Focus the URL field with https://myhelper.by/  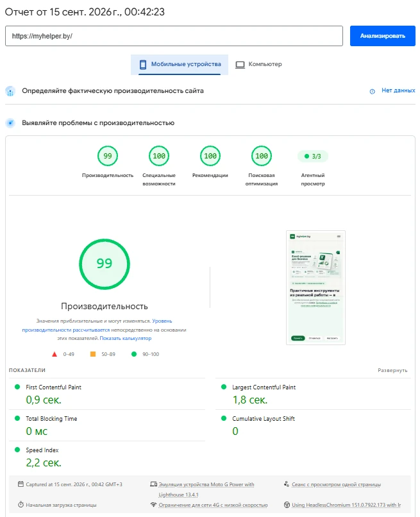pos(174,36)
